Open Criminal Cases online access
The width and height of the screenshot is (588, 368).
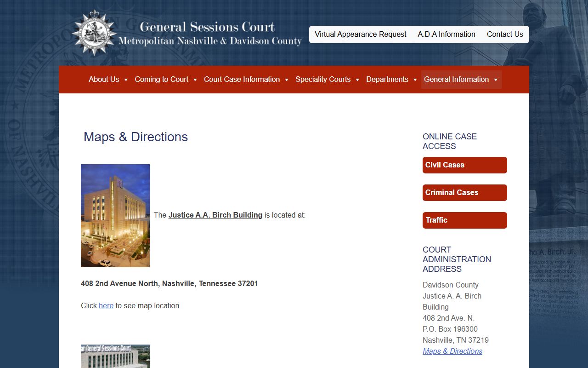[465, 193]
